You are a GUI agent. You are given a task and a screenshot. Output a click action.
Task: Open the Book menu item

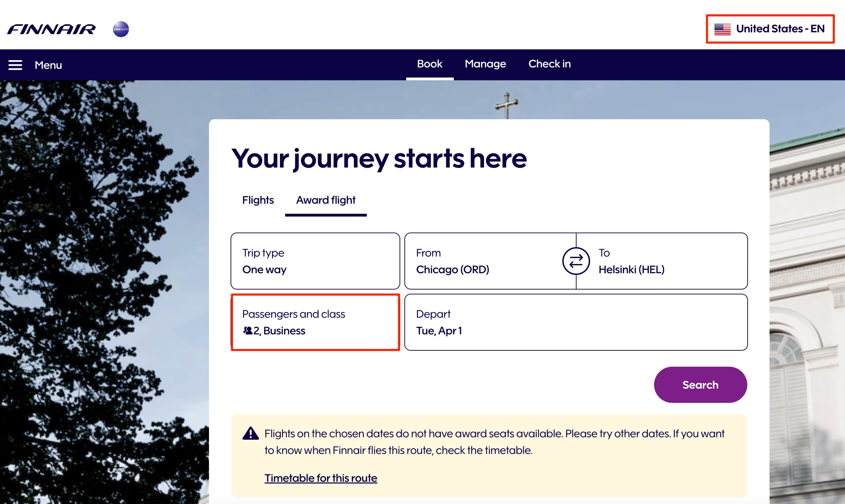(x=429, y=64)
